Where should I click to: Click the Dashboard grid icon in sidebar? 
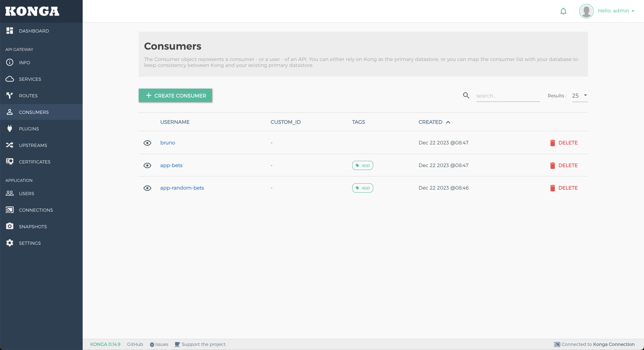pos(10,31)
